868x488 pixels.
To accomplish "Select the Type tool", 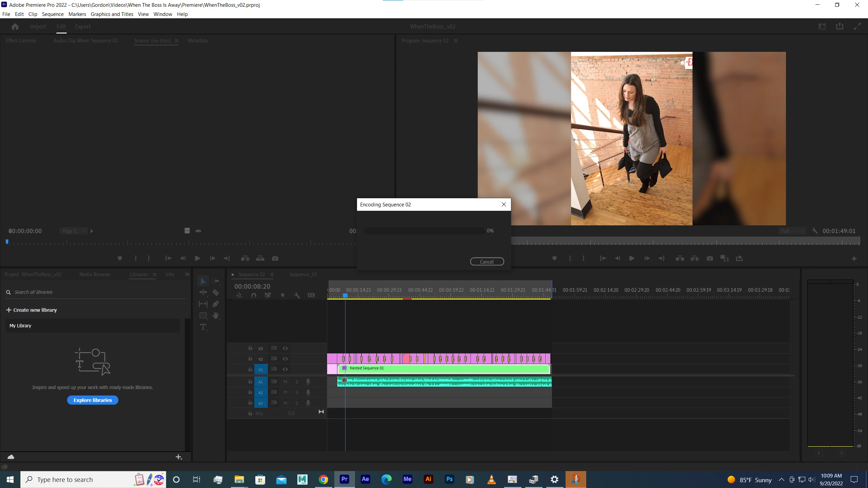I will click(203, 327).
